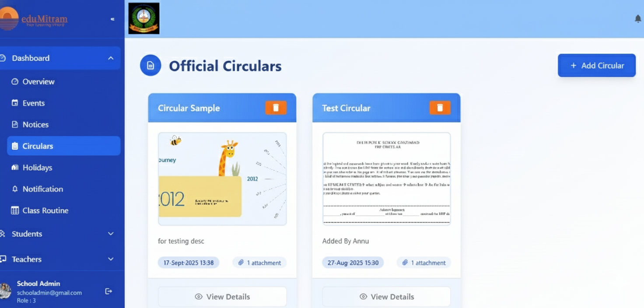644x308 pixels.
Task: Open the Overview page
Action: (x=38, y=81)
